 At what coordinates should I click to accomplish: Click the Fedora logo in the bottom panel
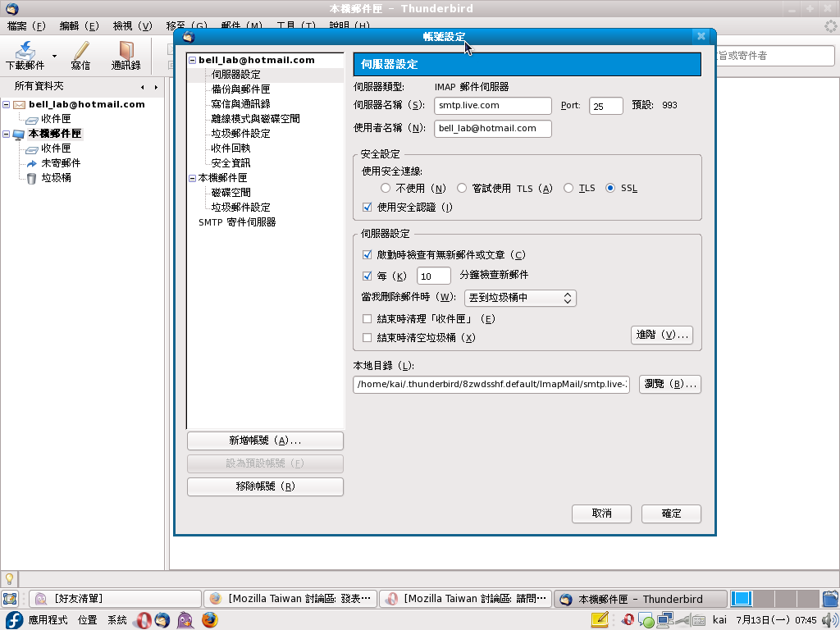(14, 620)
